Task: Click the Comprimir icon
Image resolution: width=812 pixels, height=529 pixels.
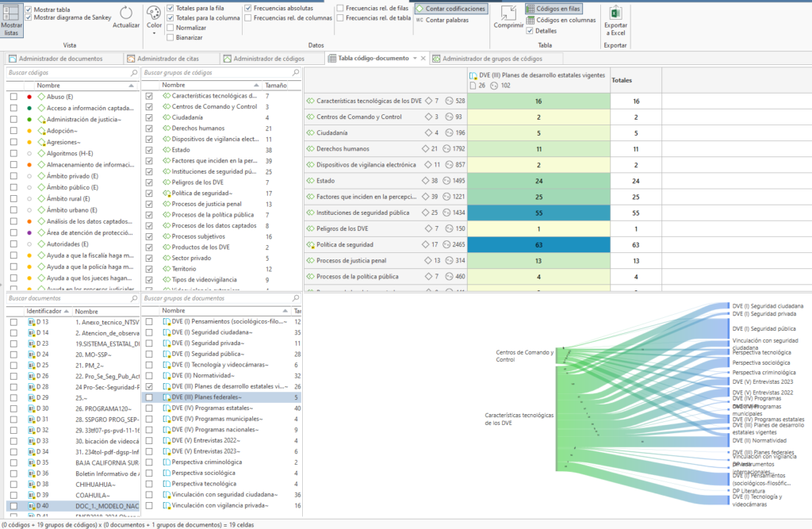Action: [508, 13]
